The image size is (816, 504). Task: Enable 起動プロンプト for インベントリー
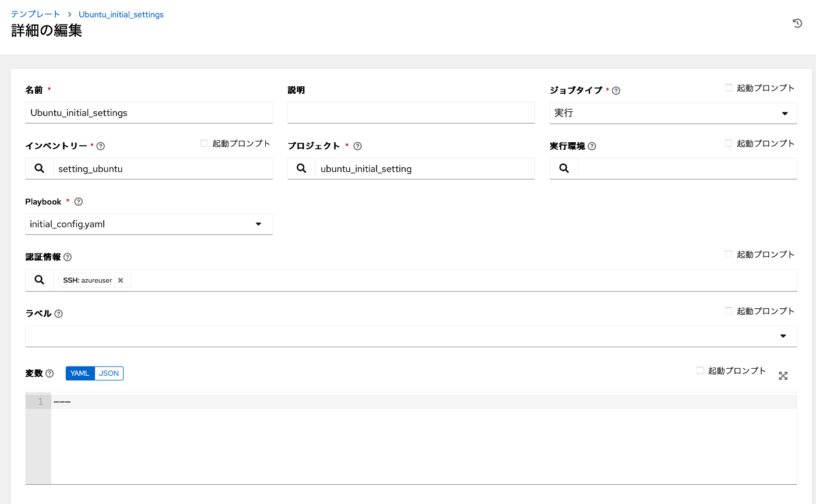pyautogui.click(x=204, y=143)
